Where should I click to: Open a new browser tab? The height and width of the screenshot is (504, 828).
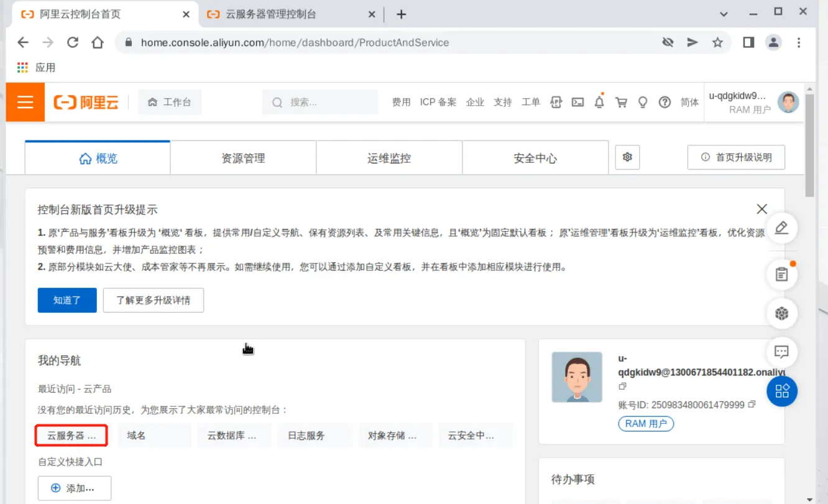[x=401, y=14]
